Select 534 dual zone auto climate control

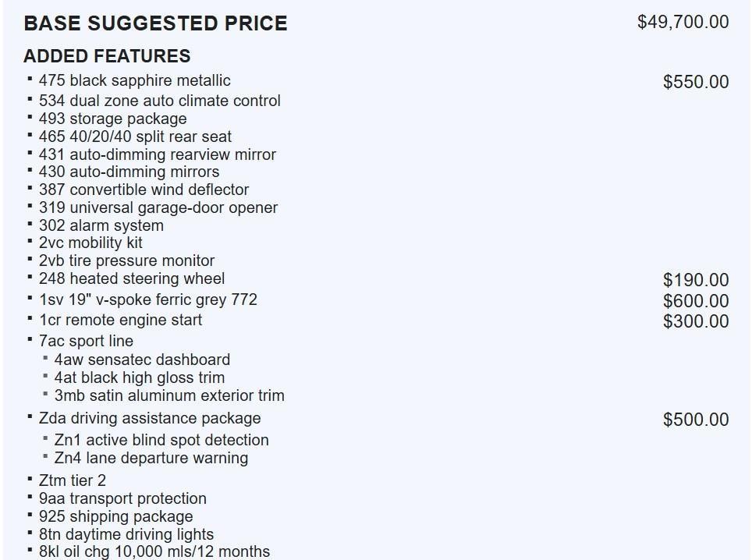tap(159, 101)
